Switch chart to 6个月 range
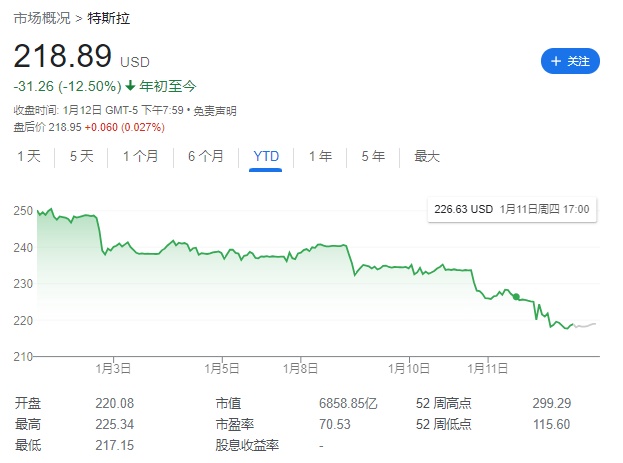This screenshot has width=623, height=463. (206, 156)
